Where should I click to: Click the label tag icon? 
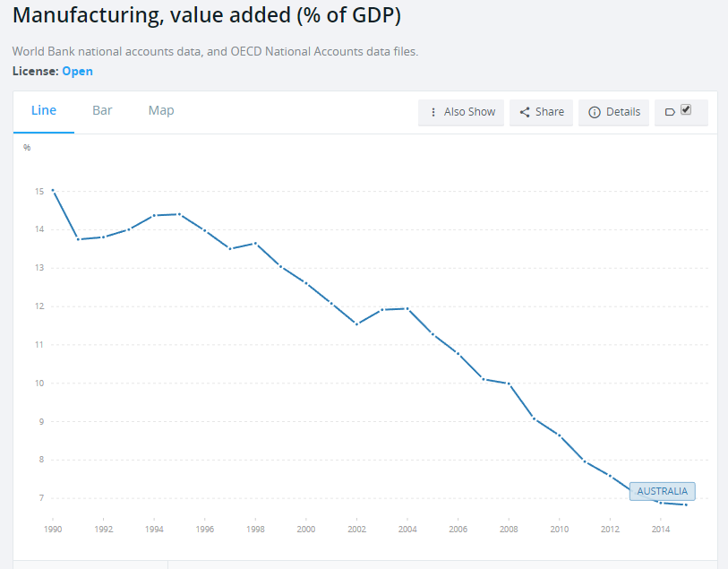coord(670,112)
